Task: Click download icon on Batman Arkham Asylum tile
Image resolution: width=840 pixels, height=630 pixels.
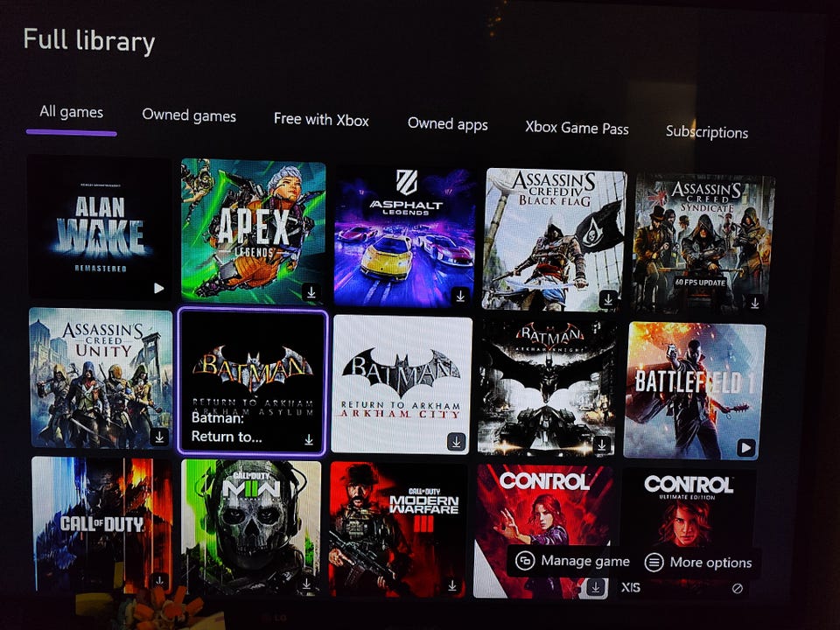Action: 309,440
